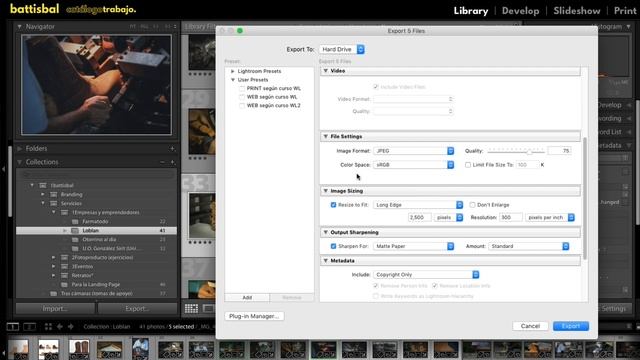Screen dimensions: 640x360
Task: Open the sharpening Amount dropdown
Action: (x=529, y=246)
